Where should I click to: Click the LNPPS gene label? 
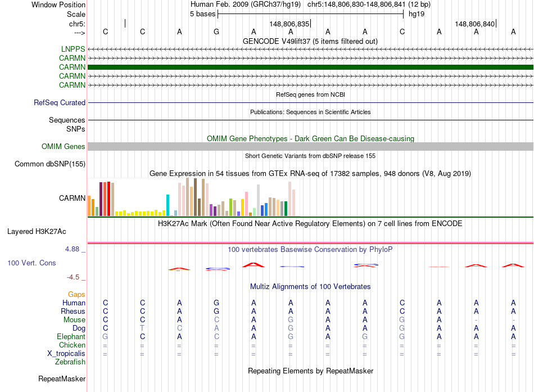pyautogui.click(x=73, y=49)
